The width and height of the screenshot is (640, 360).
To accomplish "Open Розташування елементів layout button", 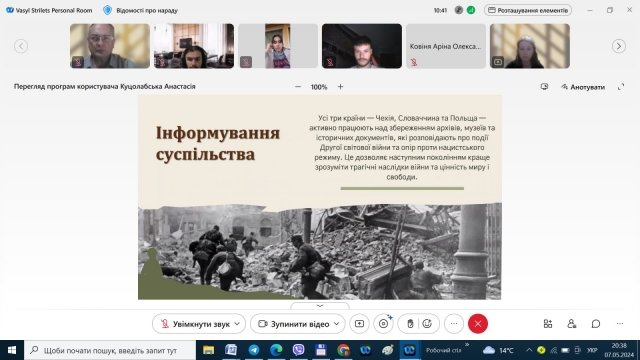I will click(528, 10).
